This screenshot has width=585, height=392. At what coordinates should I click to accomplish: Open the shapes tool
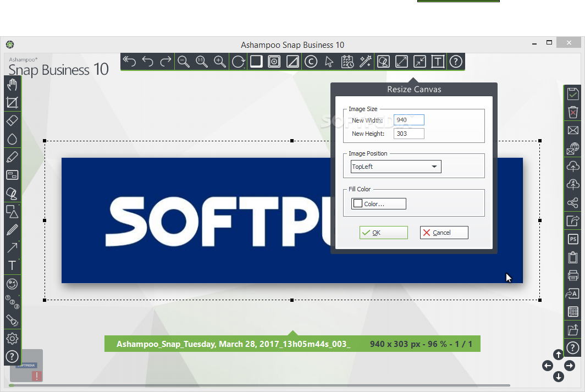(x=12, y=212)
